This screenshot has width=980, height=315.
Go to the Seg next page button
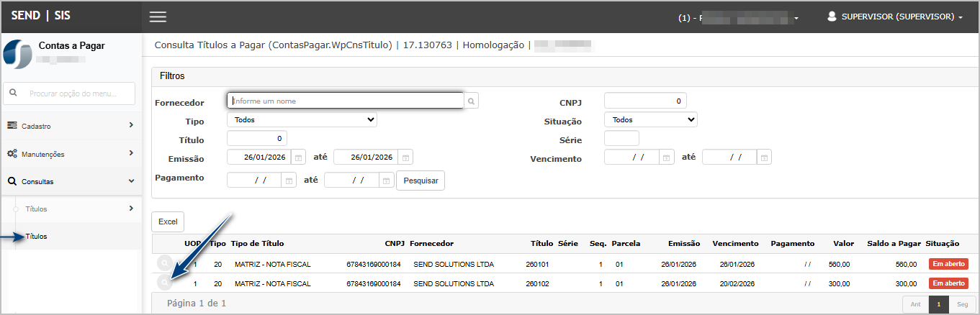(x=963, y=304)
